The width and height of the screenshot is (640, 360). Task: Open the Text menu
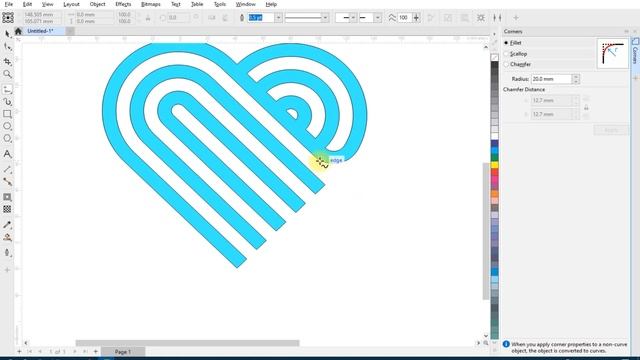click(176, 4)
